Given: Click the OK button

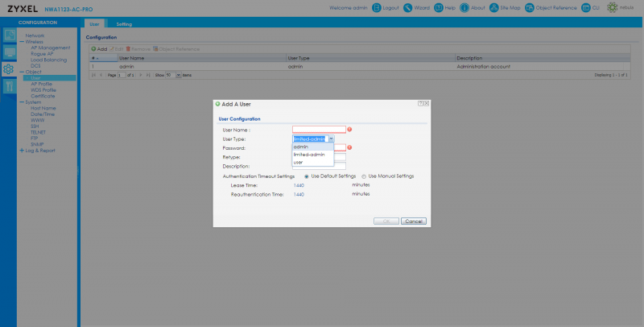Looking at the screenshot, I should tap(386, 221).
